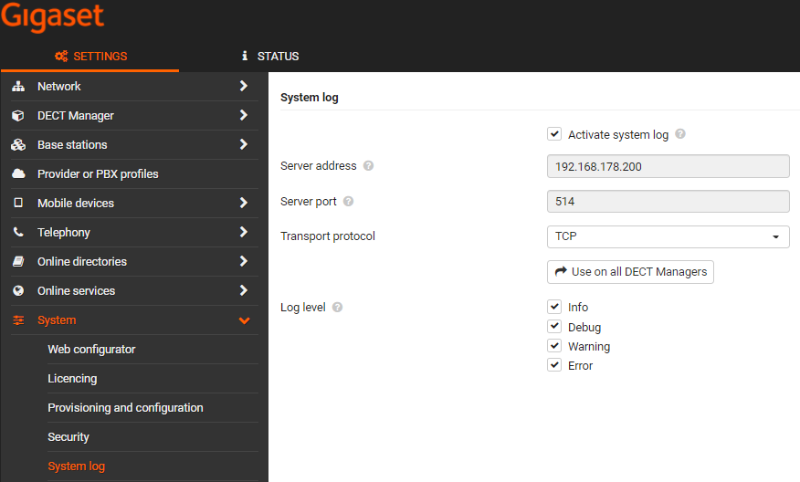800x482 pixels.
Task: Open the Provisioning and configuration page
Action: coord(126,408)
